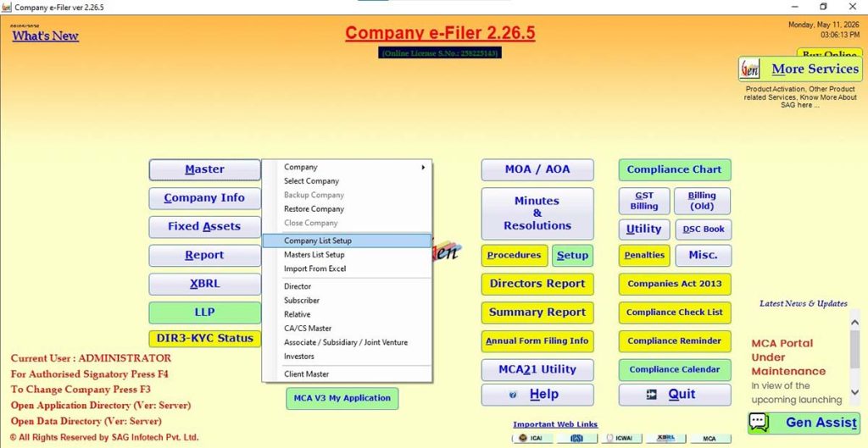Open Annual Form Filing Info
The height and width of the screenshot is (448, 868).
coord(537,341)
